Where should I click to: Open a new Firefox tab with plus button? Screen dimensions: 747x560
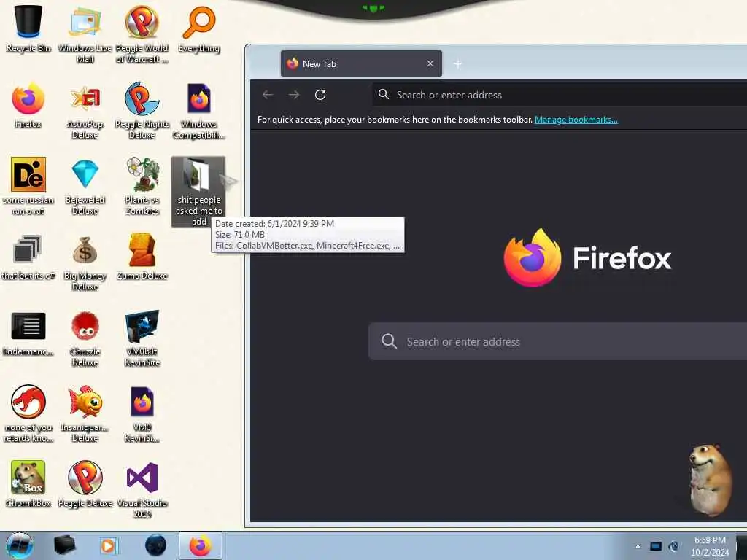458,64
